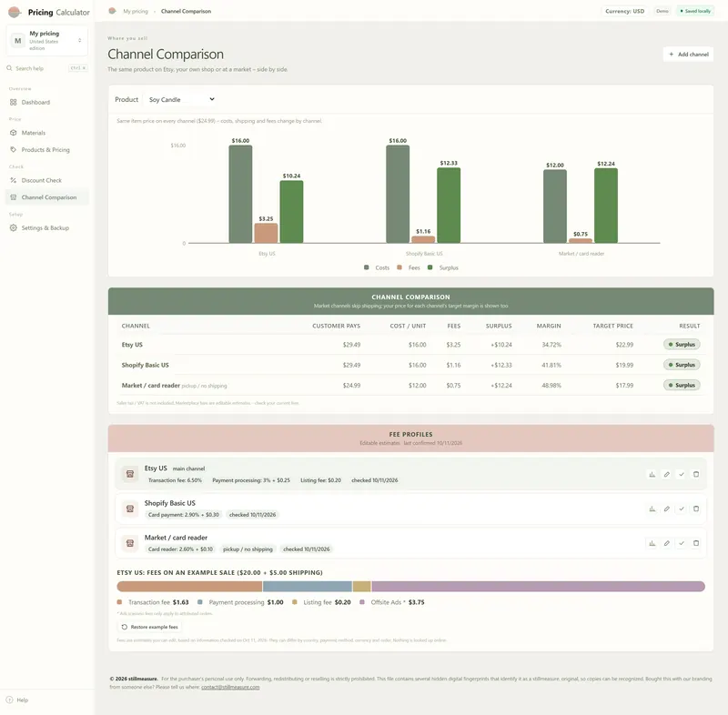The image size is (728, 715).
Task: Click the Market / card reader storefront icon
Action: (x=130, y=543)
